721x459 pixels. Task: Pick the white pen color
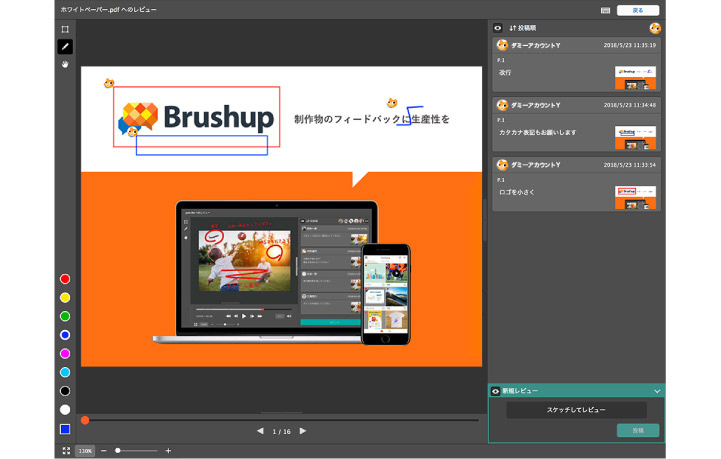[65, 409]
